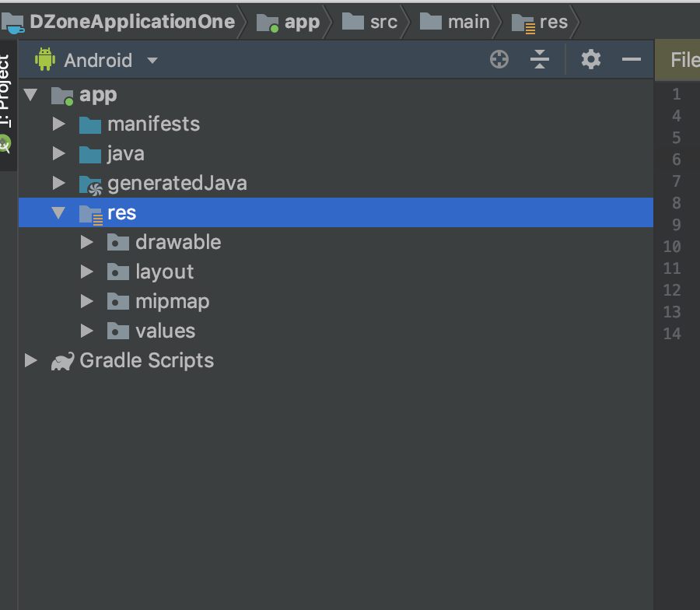This screenshot has height=610, width=700.
Task: Click the Gradle Scripts elephant icon
Action: (62, 361)
